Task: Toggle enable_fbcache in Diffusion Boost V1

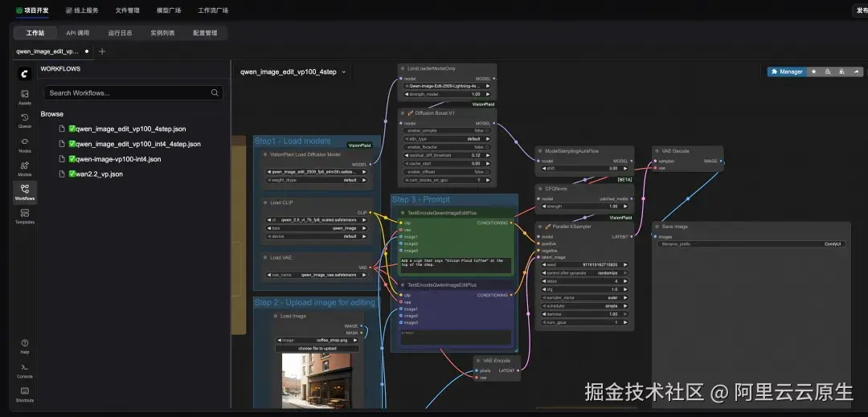Action: click(x=448, y=147)
